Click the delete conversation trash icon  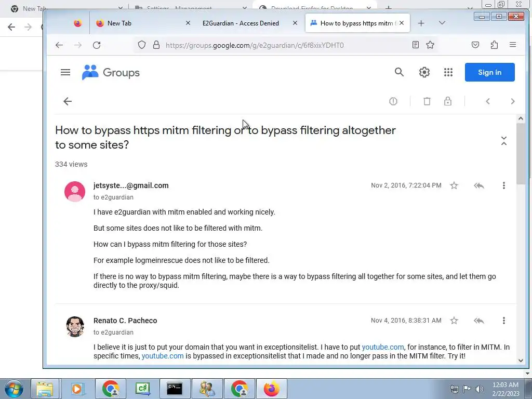coord(427,101)
